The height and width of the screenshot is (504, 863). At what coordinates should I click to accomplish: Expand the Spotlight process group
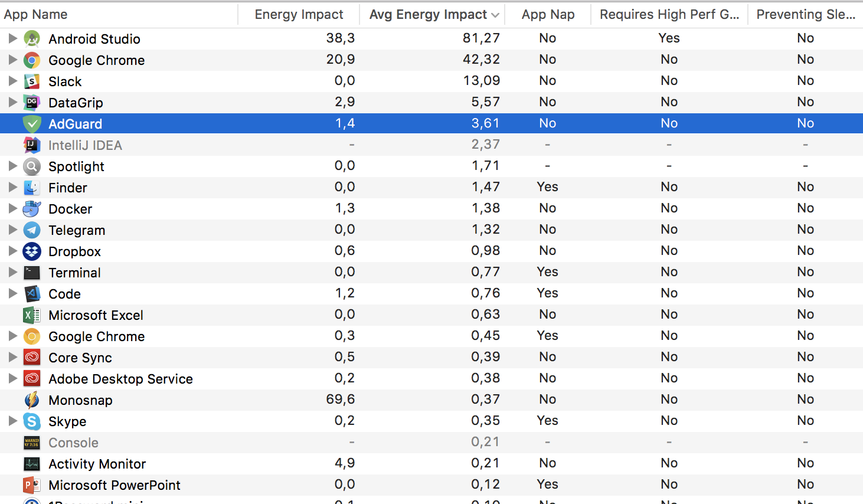point(12,166)
